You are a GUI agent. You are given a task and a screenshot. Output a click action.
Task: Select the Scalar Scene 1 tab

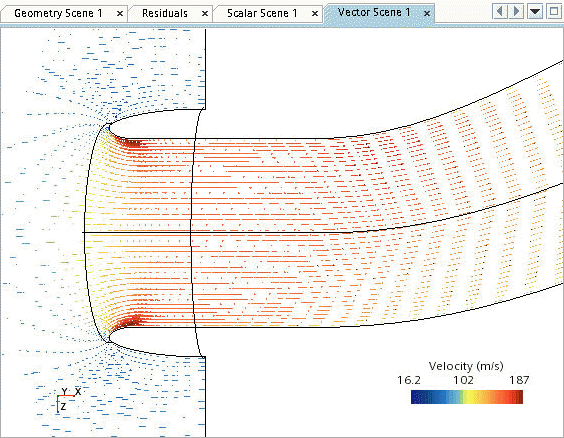pos(262,14)
